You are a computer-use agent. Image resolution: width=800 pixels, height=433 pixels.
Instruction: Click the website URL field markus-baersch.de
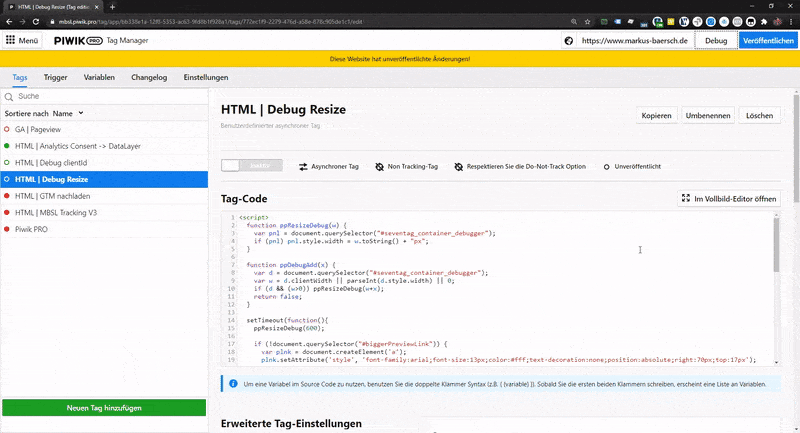635,41
